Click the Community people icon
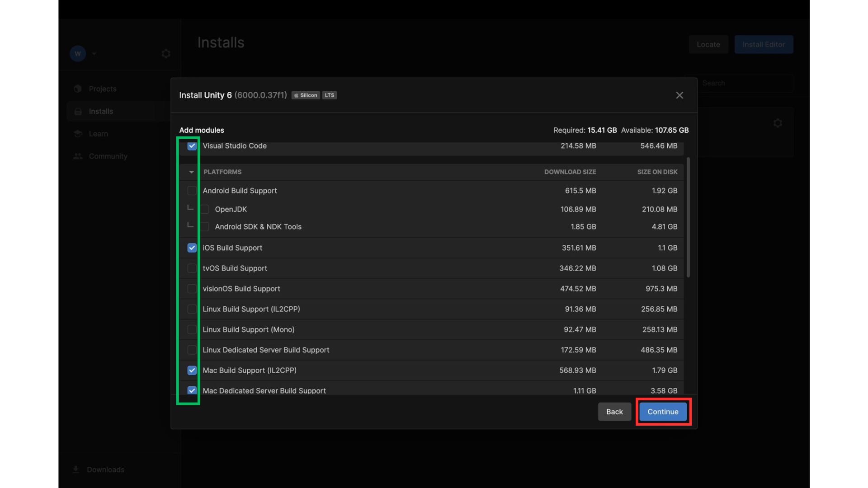Viewport: 868px width, 488px height. pyautogui.click(x=78, y=156)
